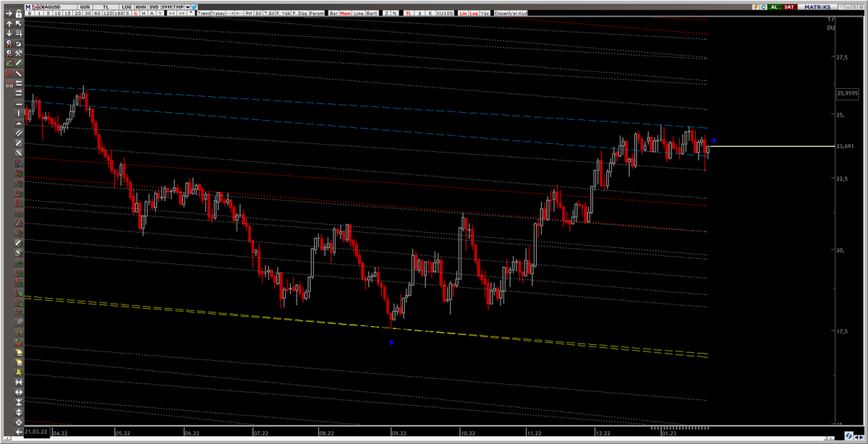Image resolution: width=868 pixels, height=444 pixels.
Task: Select the horizontal line drawing tool
Action: point(19,104)
